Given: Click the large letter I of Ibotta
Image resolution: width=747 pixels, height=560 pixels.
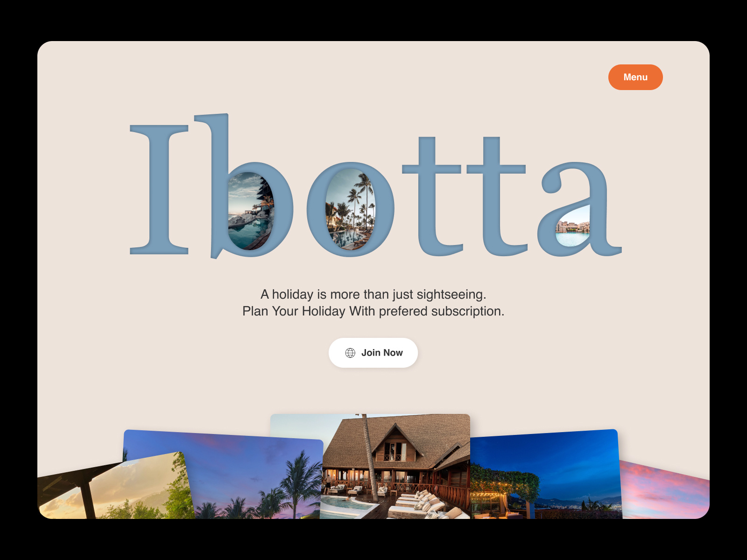Looking at the screenshot, I should (x=159, y=189).
